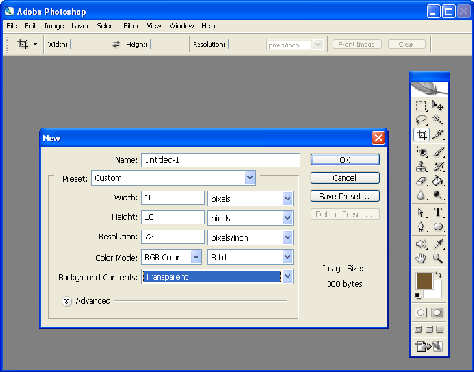Select the Paint Bucket tool
Viewport: 474px width, 372px height.
click(x=437, y=181)
